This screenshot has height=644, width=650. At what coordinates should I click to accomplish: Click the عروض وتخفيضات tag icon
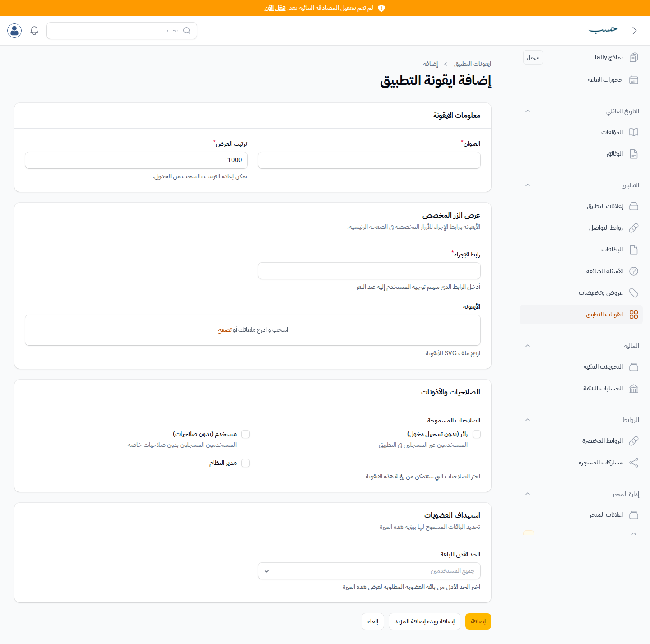[x=634, y=293]
